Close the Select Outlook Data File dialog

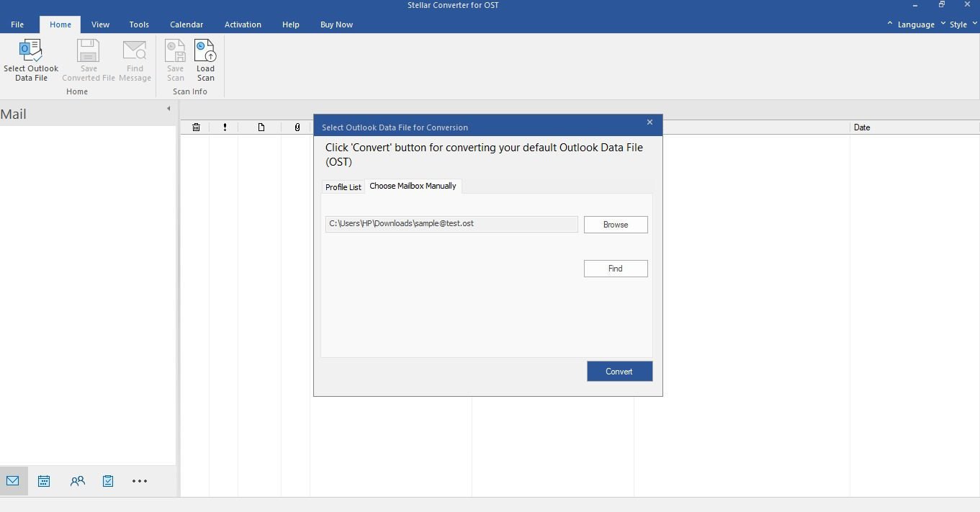[x=649, y=122]
